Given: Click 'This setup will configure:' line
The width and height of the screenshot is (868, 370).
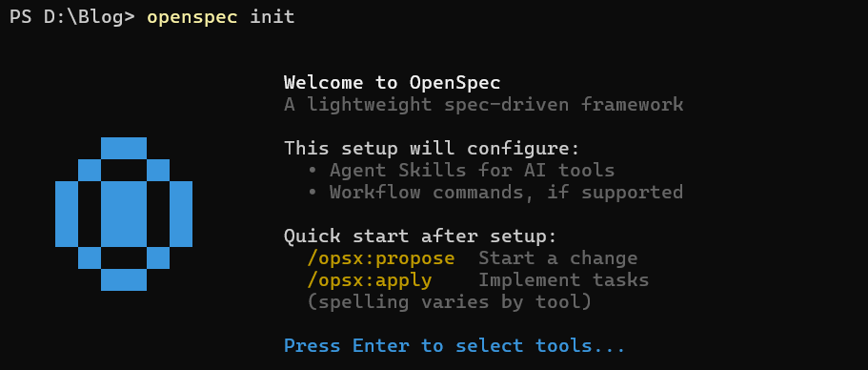Looking at the screenshot, I should pos(432,149).
